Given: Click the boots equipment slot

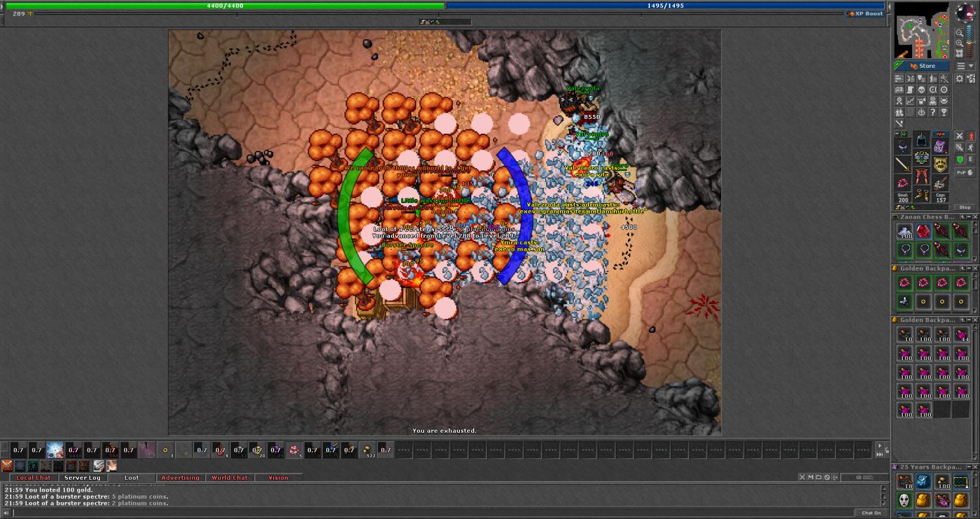Looking at the screenshot, I should click(921, 193).
